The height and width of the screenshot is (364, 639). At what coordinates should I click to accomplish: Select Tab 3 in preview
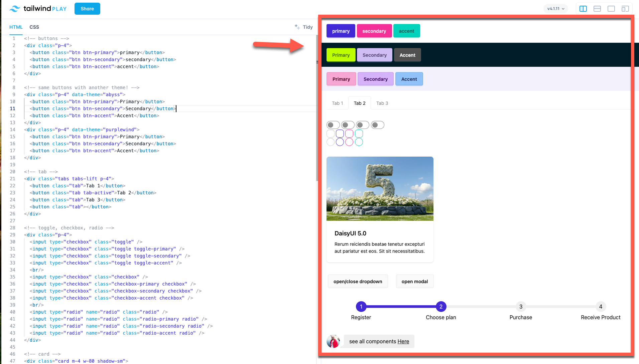pyautogui.click(x=382, y=103)
